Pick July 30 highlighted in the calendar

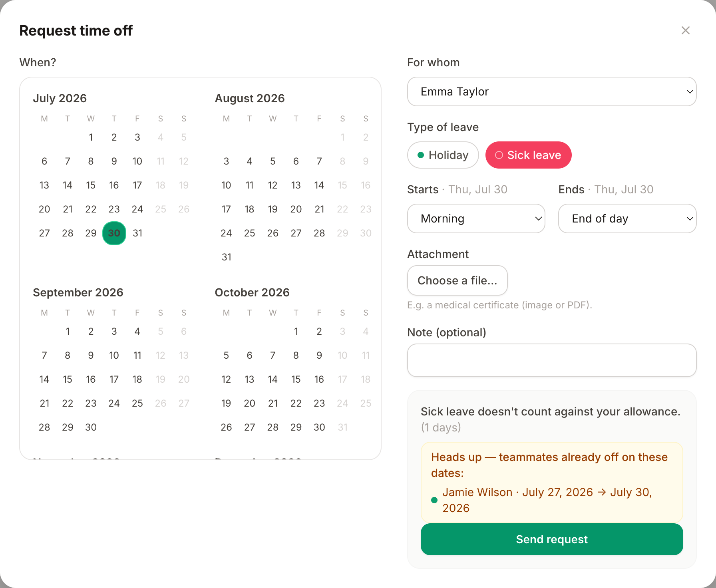[x=114, y=233]
